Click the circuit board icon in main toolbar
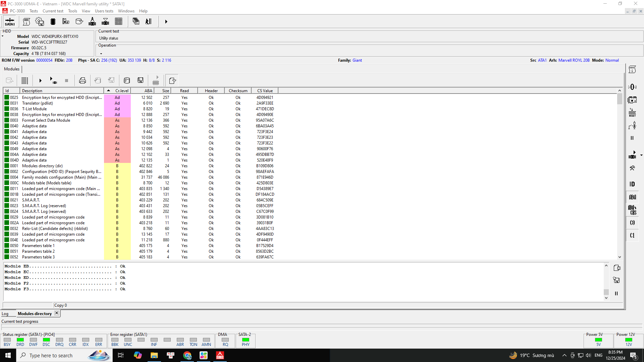Screen dimensions: 644x362 point(66,22)
